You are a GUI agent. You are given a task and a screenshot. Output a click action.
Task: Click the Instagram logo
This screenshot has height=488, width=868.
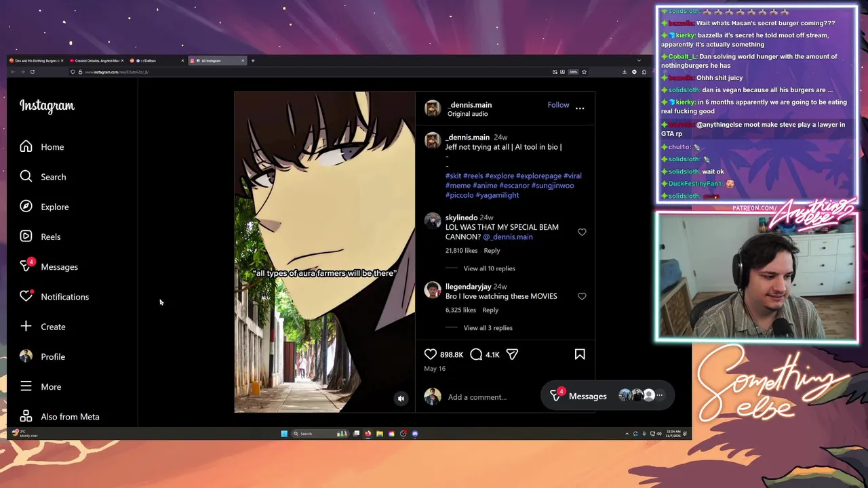click(x=47, y=106)
